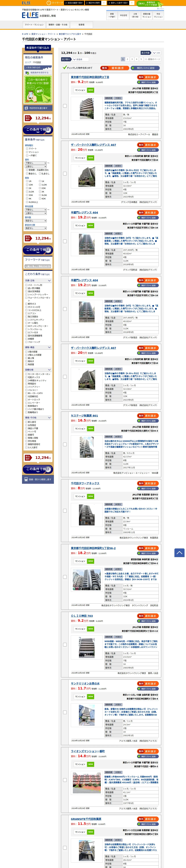Go to results page 2

(x=127, y=59)
